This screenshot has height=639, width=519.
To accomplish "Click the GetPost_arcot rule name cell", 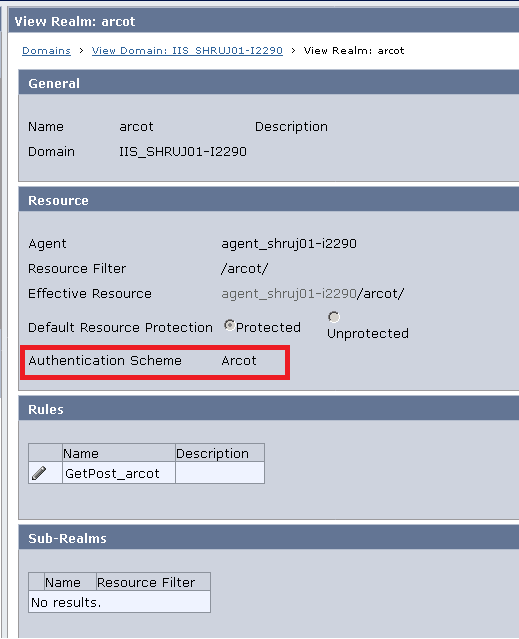I will 119,473.
